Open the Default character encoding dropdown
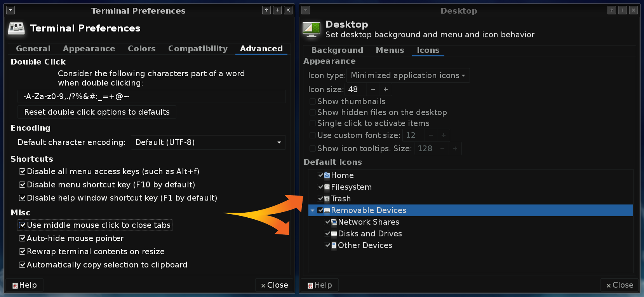Screen dimensions: 644x297 click(208, 142)
